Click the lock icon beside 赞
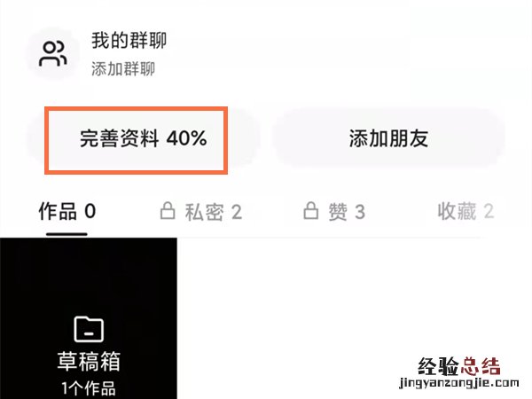The image size is (532, 399). pos(311,211)
